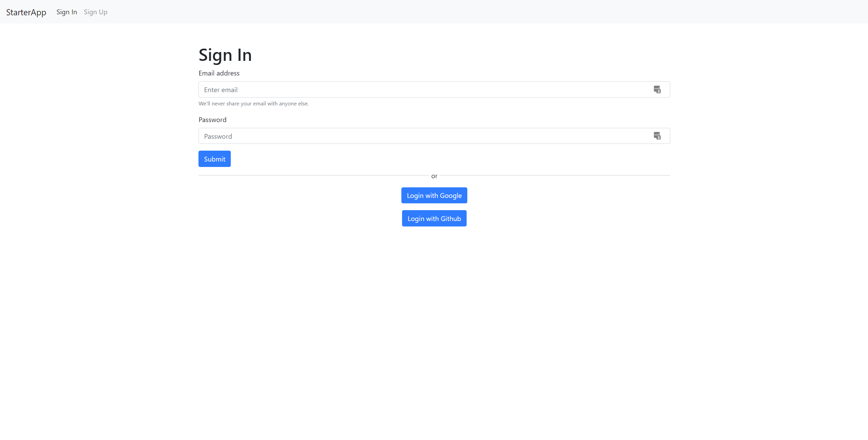The image size is (868, 440).
Task: Click blank space beside the Submit button
Action: click(x=408, y=159)
